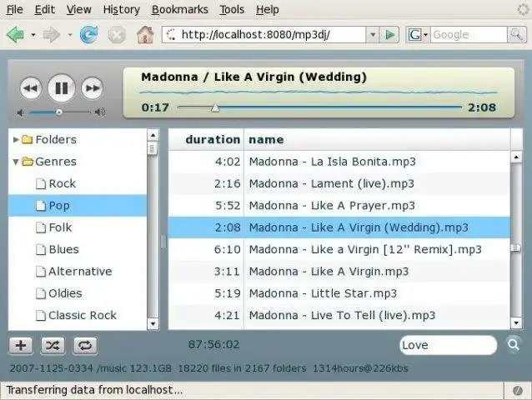Select the Oldies genre
The width and height of the screenshot is (532, 400).
[x=78, y=293]
